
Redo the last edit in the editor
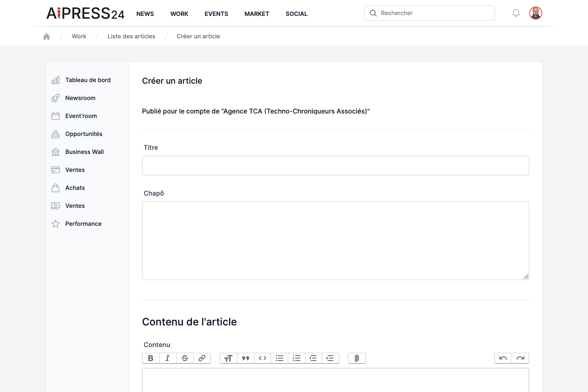(x=520, y=358)
